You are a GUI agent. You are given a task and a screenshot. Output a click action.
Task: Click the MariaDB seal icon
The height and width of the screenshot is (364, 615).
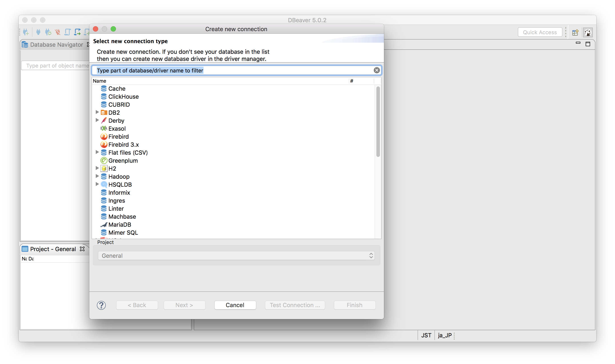104,224
